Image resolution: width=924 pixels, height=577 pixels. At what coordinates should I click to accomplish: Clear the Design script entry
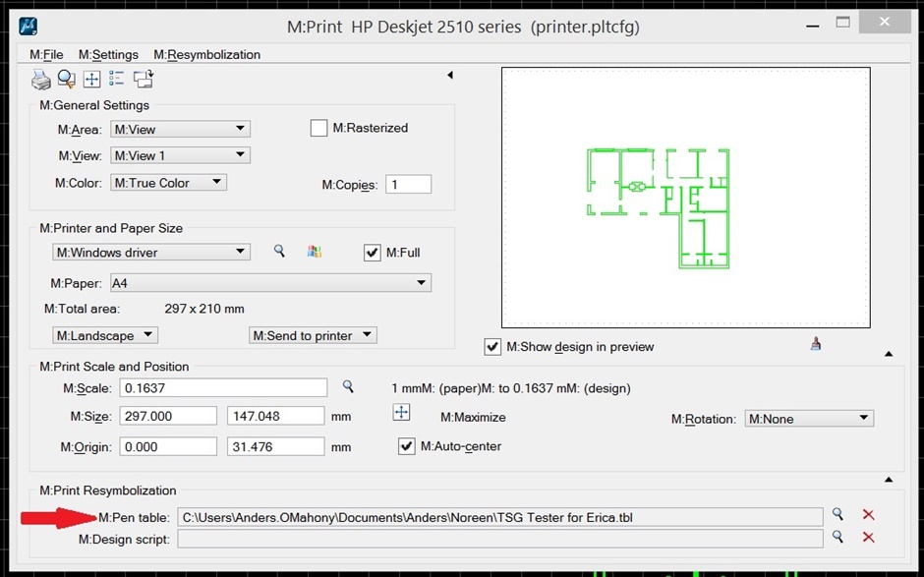868,537
